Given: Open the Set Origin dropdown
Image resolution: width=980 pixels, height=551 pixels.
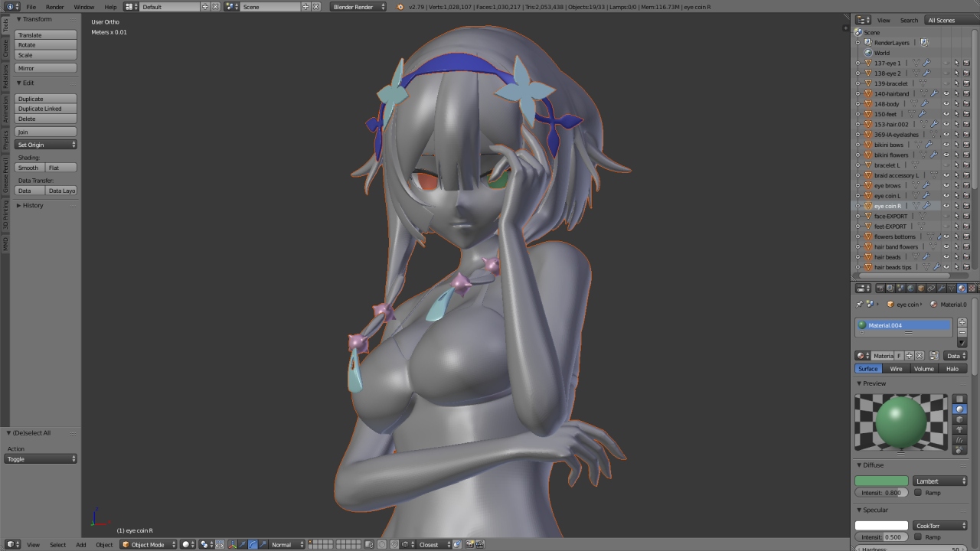Looking at the screenshot, I should point(46,145).
